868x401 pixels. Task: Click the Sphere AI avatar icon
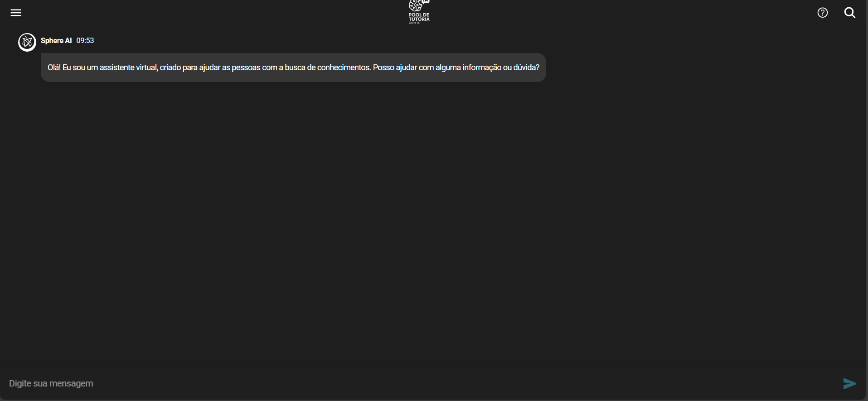point(27,42)
